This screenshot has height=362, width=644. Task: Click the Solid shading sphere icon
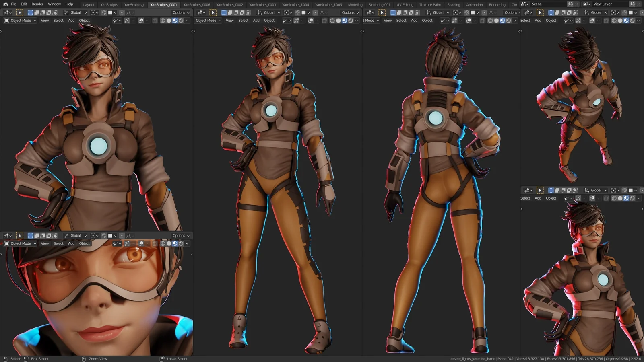(x=169, y=20)
